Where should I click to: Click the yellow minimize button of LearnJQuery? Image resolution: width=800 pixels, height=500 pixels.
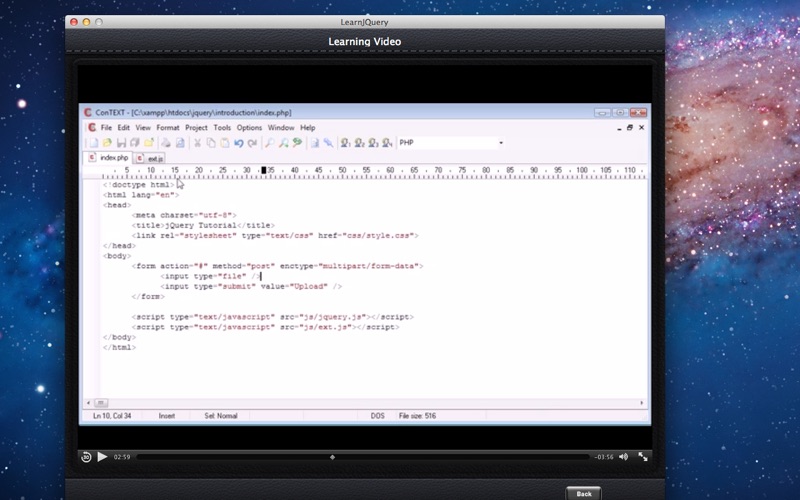coord(86,22)
